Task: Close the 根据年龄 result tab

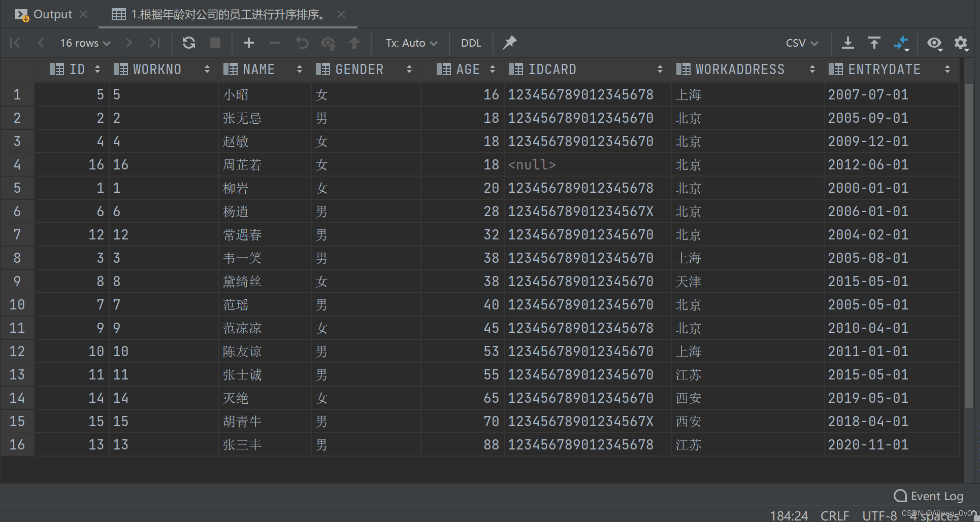Action: click(341, 15)
